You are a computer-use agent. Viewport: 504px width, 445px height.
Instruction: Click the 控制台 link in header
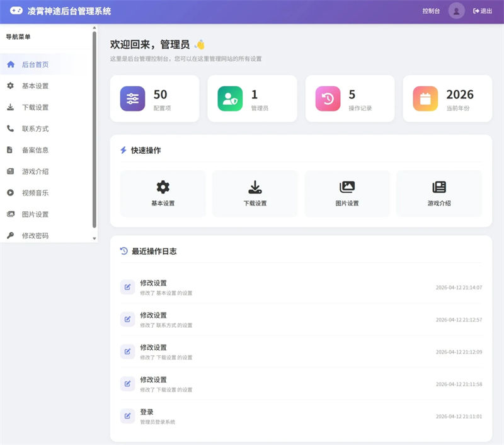point(431,11)
